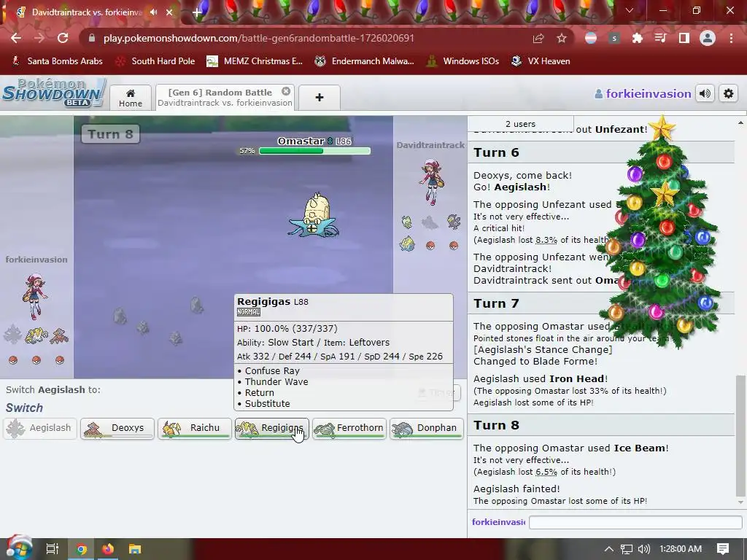Toggle Showdown sound volume button
747x560 pixels.
[705, 94]
